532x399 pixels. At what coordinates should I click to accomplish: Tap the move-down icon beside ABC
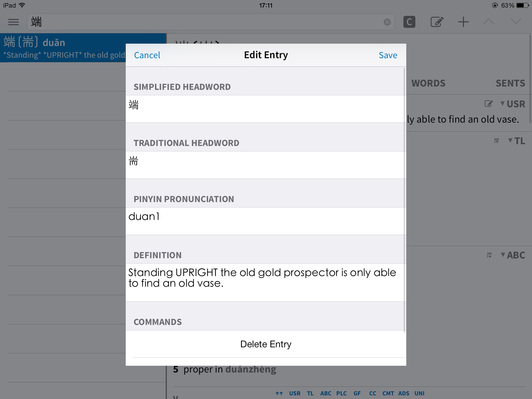coord(489,255)
